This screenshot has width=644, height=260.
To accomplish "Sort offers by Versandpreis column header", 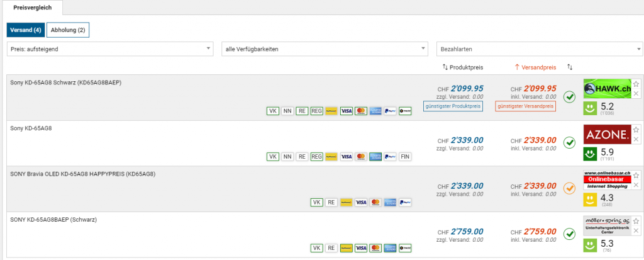I will (x=535, y=67).
